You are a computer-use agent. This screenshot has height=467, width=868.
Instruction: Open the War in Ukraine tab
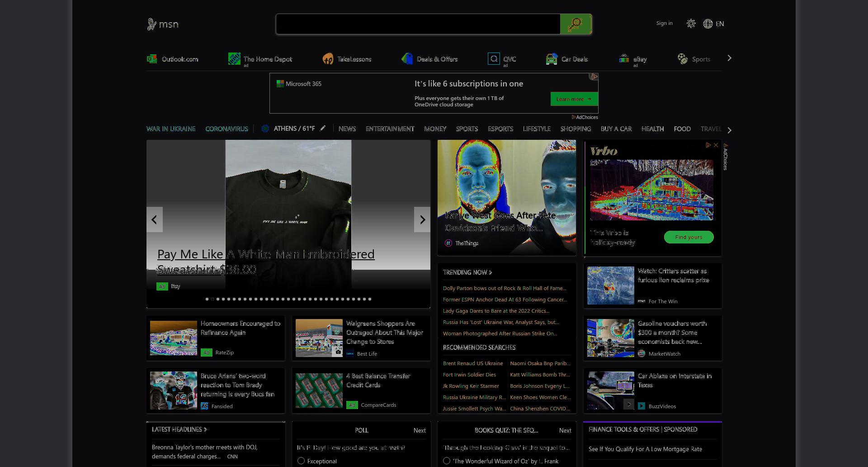(171, 129)
